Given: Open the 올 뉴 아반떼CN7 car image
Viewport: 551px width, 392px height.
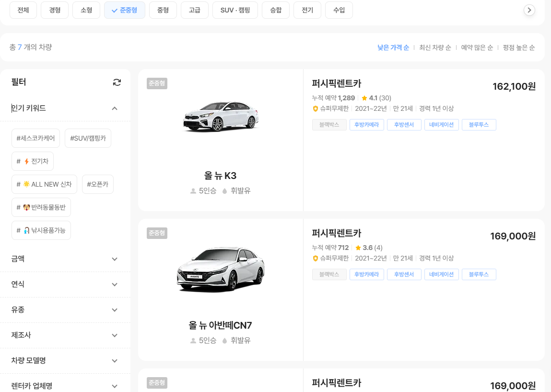Looking at the screenshot, I should (221, 269).
